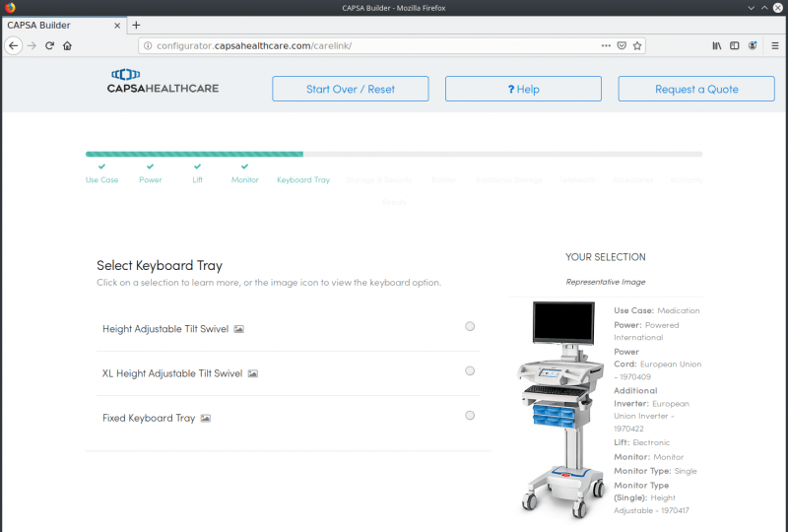Open the Firefox Library icon
This screenshot has height=532, width=788.
(x=717, y=45)
